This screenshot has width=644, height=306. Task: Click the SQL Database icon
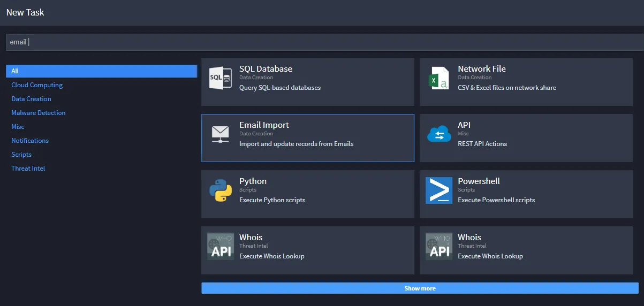click(x=219, y=78)
